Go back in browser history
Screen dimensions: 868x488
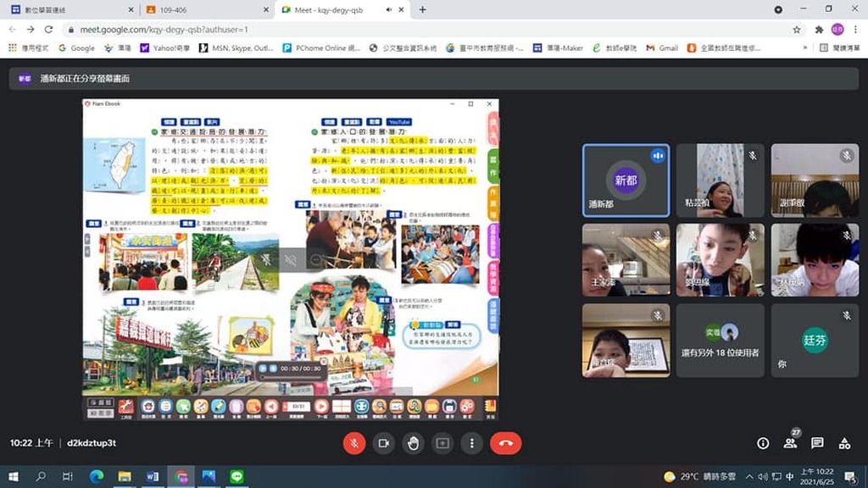tap(13, 30)
